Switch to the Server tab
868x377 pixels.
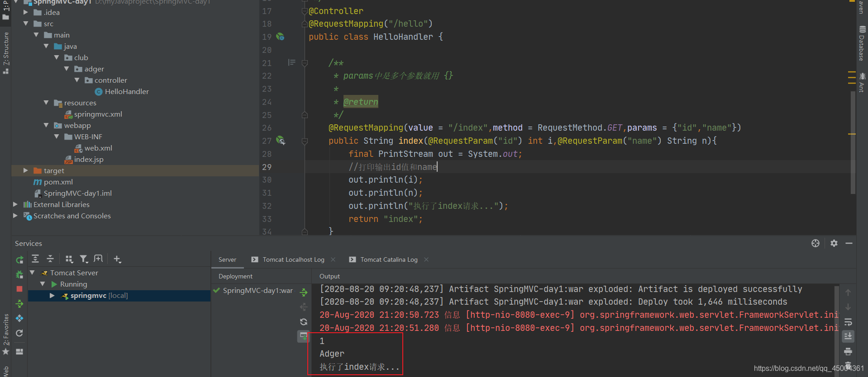coord(227,259)
